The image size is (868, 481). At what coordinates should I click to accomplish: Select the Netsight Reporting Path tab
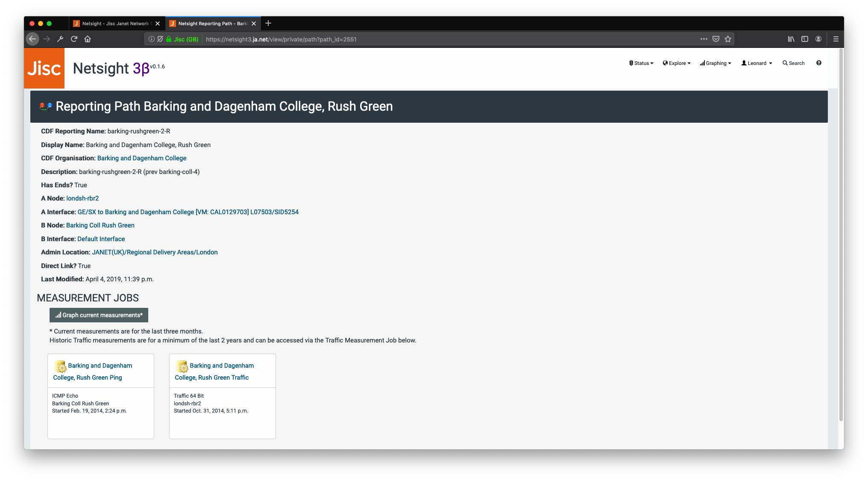tap(213, 24)
